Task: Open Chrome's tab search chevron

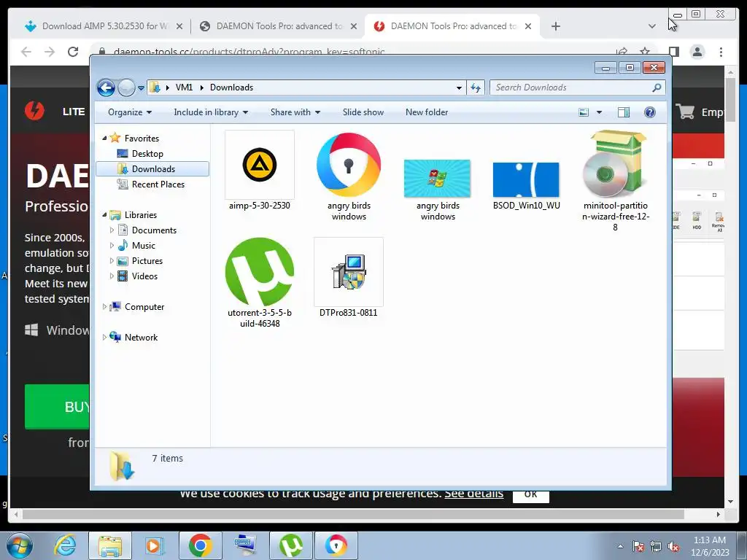Action: click(x=652, y=26)
